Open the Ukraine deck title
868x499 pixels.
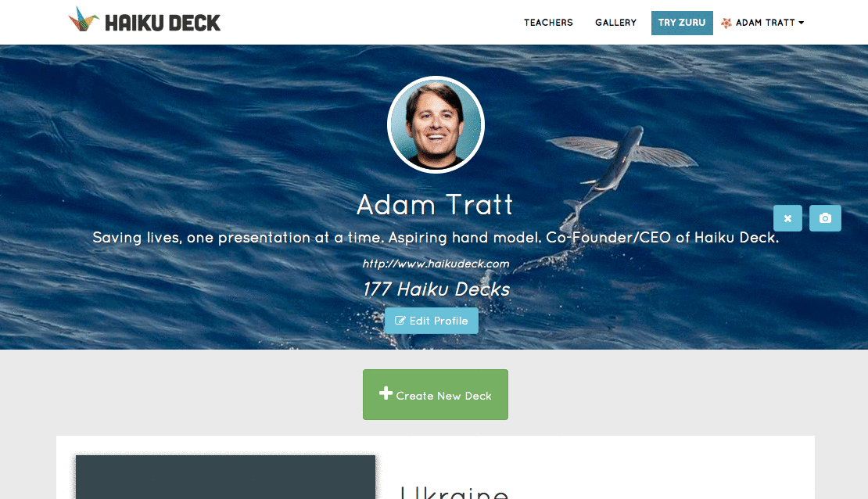tap(454, 492)
